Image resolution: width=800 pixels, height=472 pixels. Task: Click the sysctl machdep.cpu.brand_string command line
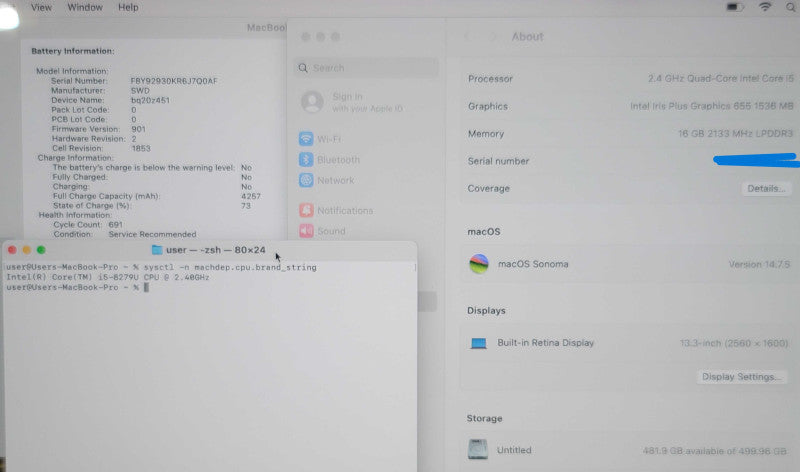(230, 267)
